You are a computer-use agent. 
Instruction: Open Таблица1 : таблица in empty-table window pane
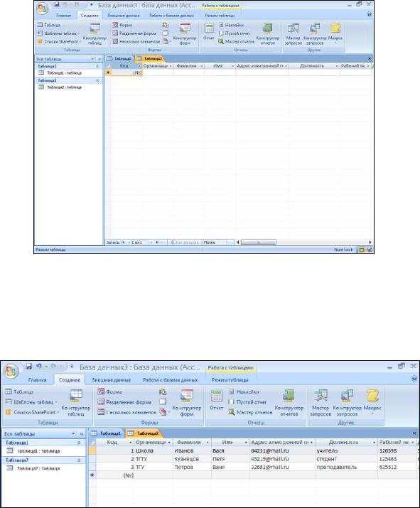(60, 73)
